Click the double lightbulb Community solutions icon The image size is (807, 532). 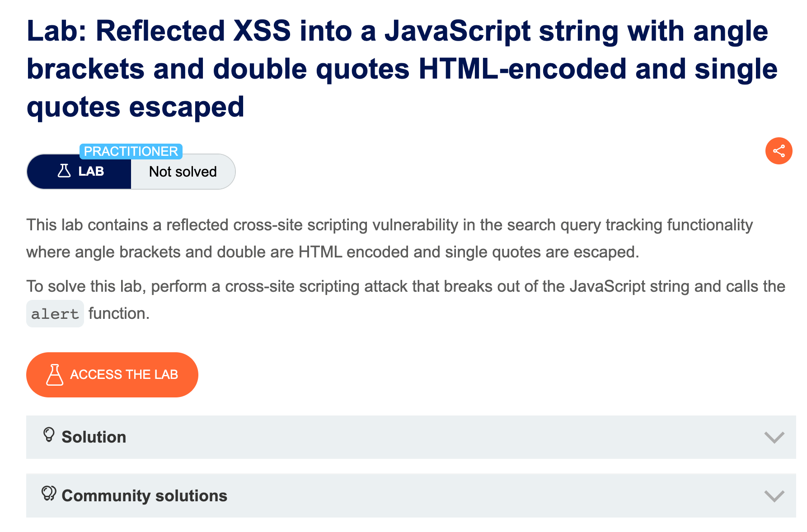click(49, 493)
